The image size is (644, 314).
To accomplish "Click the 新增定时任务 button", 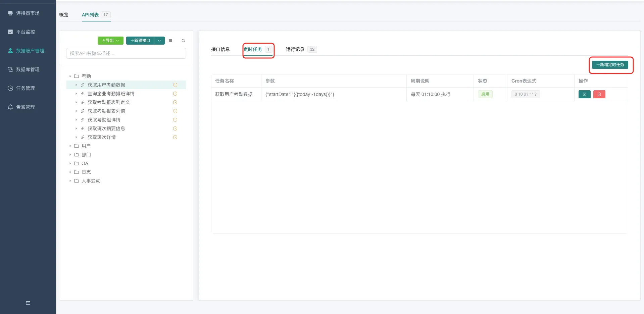I will coord(610,65).
